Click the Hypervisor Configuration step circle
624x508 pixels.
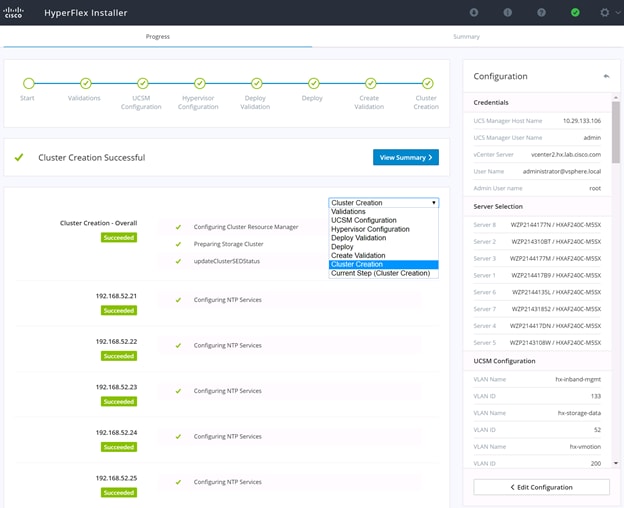(x=199, y=83)
